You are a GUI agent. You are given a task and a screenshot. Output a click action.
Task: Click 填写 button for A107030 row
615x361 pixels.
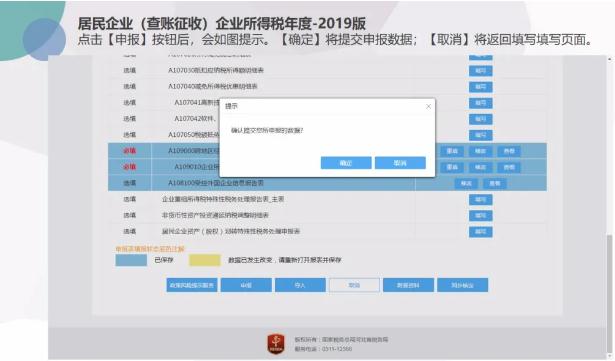coord(480,71)
